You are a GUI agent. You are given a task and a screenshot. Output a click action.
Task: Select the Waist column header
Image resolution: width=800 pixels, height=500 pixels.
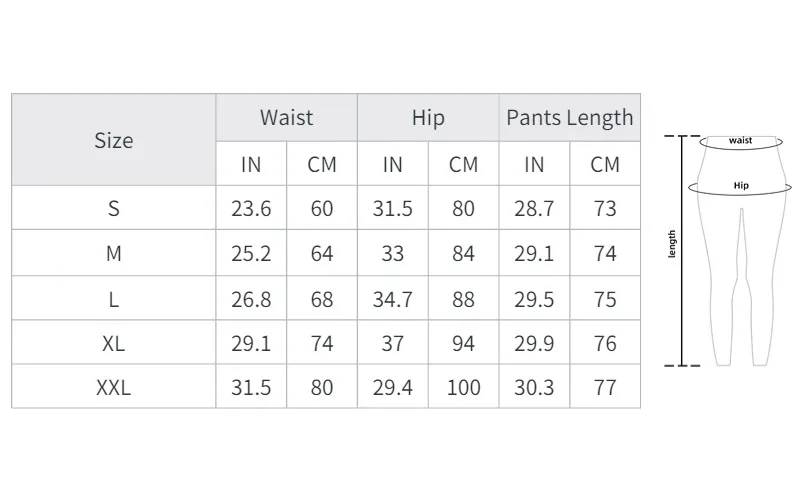(286, 117)
